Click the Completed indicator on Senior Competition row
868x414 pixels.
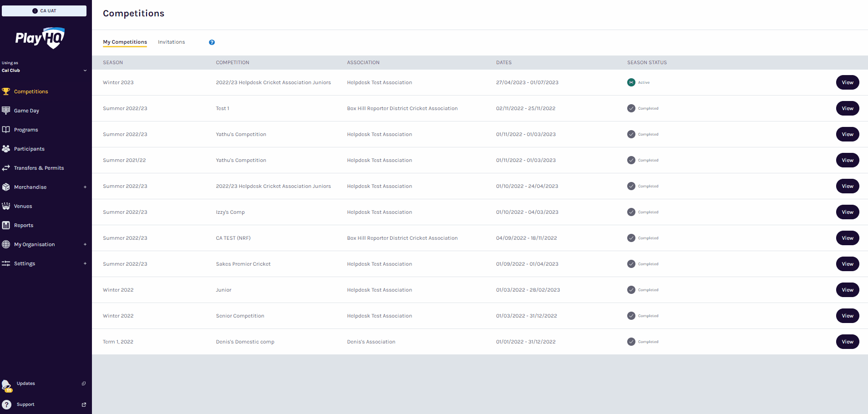click(x=631, y=316)
